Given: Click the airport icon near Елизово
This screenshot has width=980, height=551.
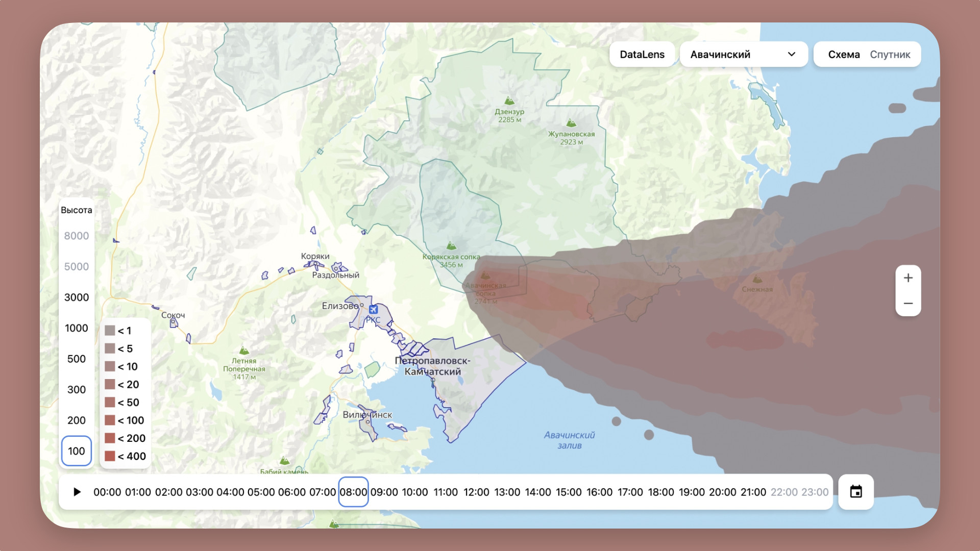Looking at the screenshot, I should pos(373,309).
